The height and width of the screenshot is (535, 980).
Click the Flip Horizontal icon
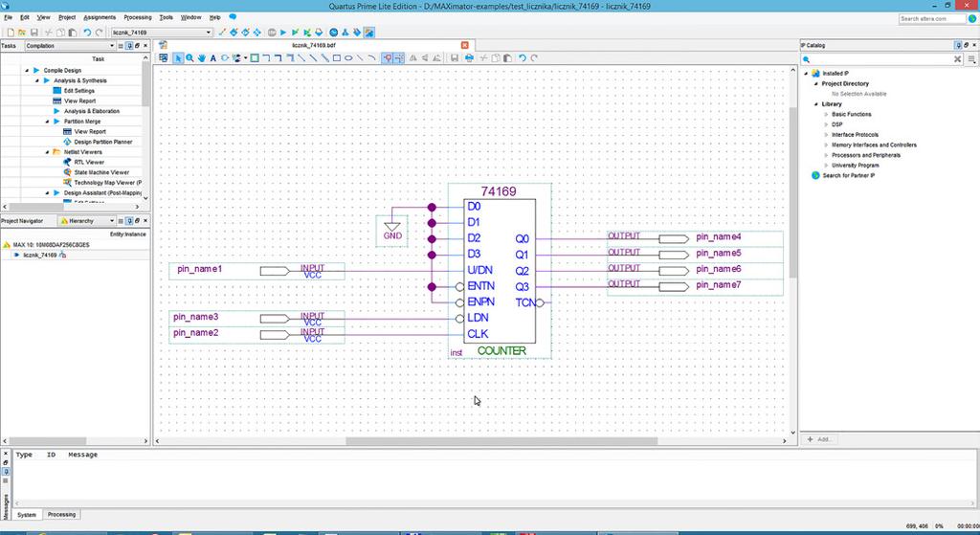pyautogui.click(x=413, y=58)
